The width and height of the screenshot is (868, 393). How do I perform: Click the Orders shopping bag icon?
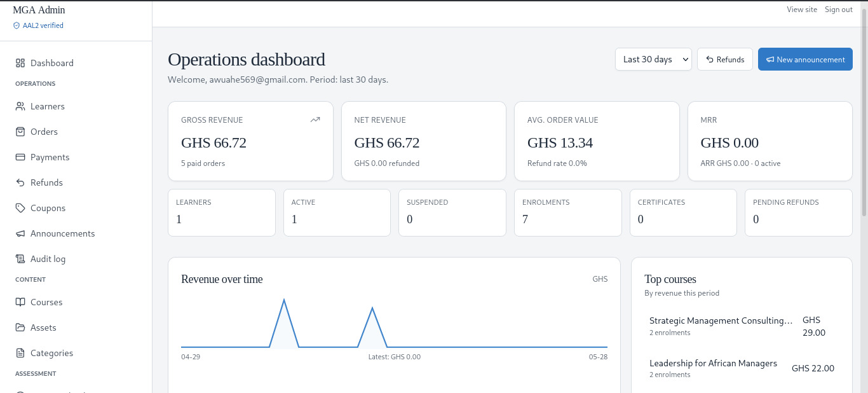click(x=20, y=132)
